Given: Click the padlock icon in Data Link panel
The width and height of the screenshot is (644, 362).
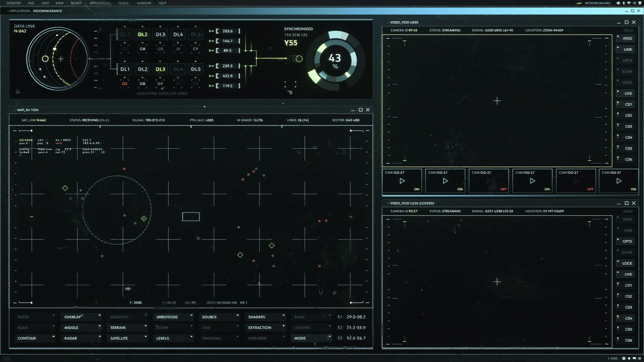Looking at the screenshot, I should tap(18, 91).
